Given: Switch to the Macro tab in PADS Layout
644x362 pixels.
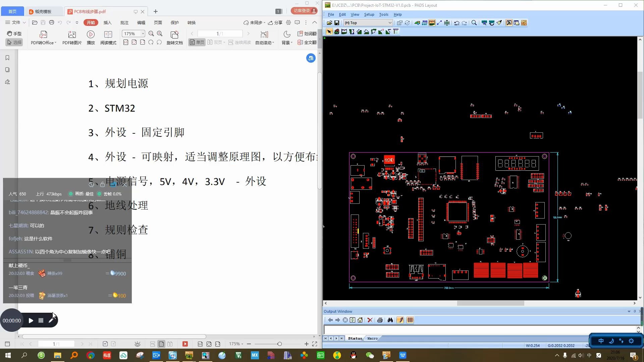Looking at the screenshot, I should click(372, 339).
